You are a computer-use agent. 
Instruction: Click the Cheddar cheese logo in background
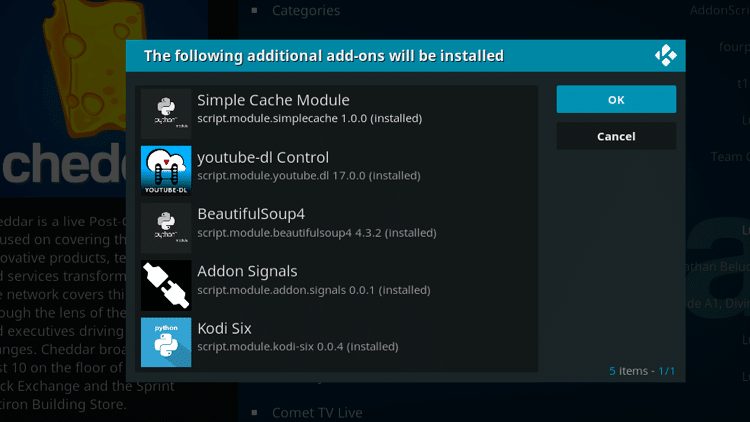click(93, 67)
